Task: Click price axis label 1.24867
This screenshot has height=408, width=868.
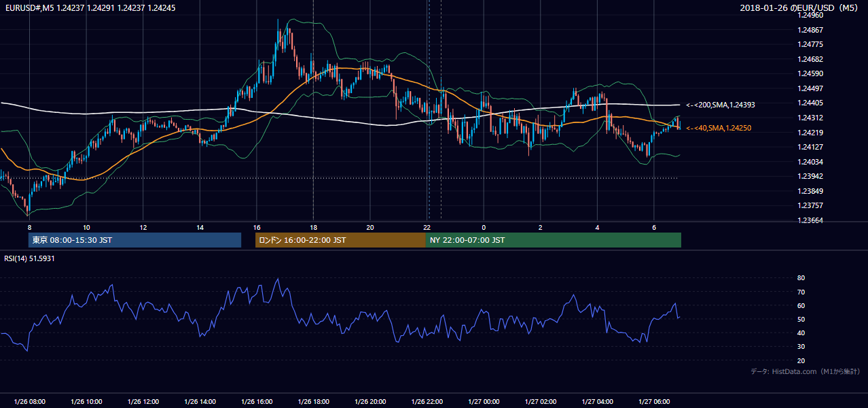Action: tap(810, 30)
